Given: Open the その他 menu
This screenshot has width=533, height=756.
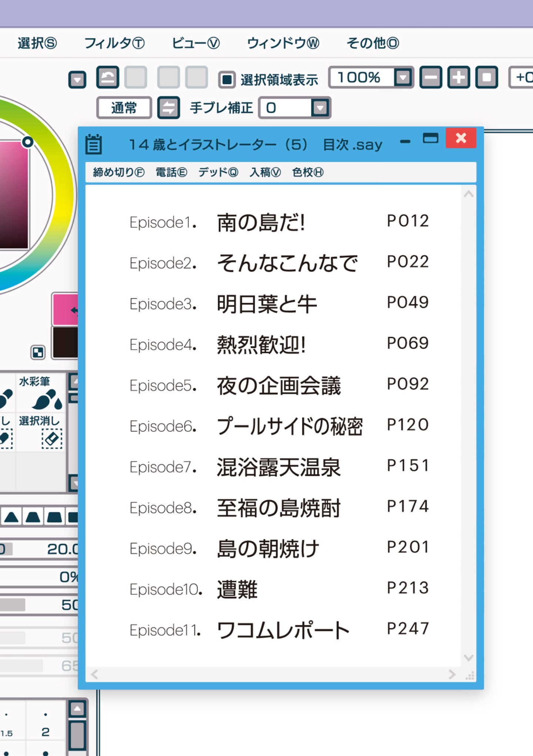Looking at the screenshot, I should tap(372, 43).
